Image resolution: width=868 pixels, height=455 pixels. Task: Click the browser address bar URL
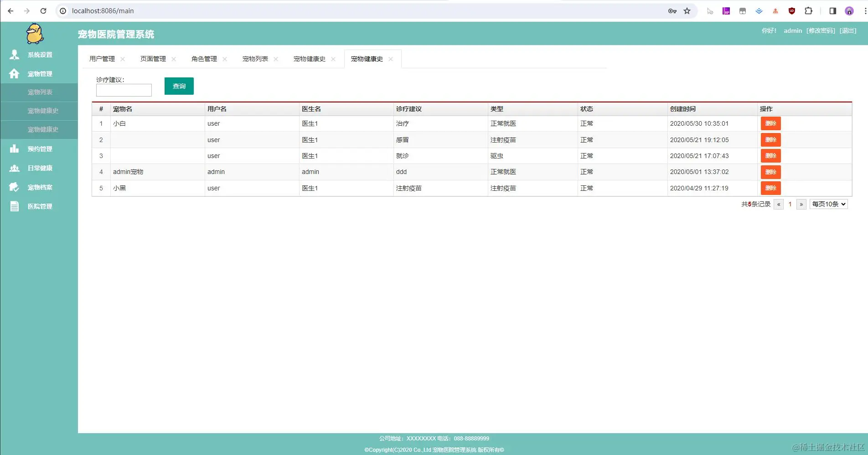103,11
